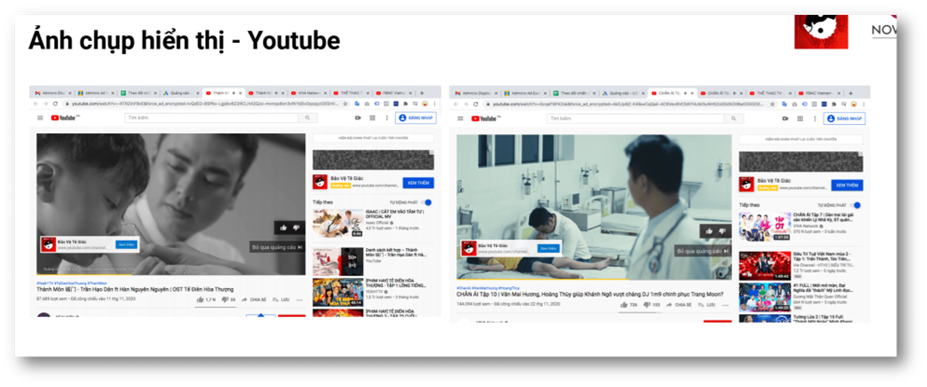Click Bỏ qua quảng cáo on Thành Môn video
This screenshot has height=387, width=927.
coord(277,247)
